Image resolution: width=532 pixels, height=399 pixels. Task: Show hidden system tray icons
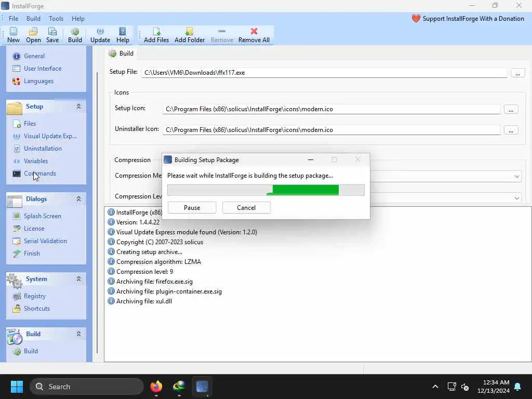coord(435,387)
